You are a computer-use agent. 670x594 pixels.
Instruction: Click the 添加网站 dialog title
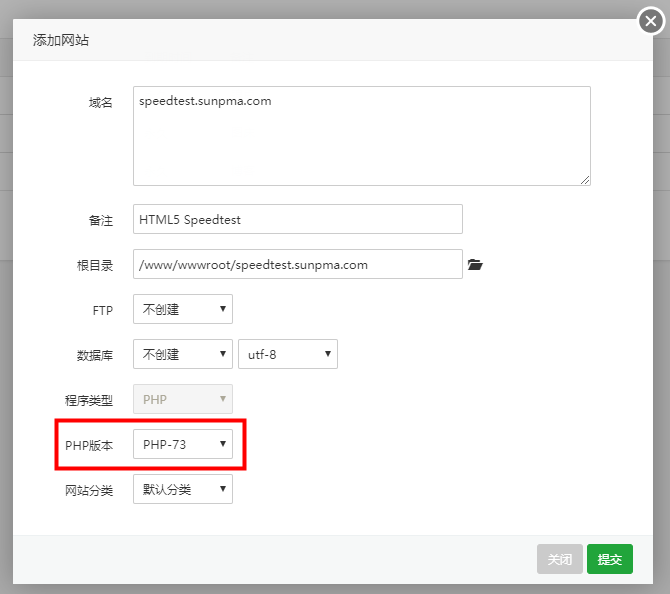(x=61, y=41)
